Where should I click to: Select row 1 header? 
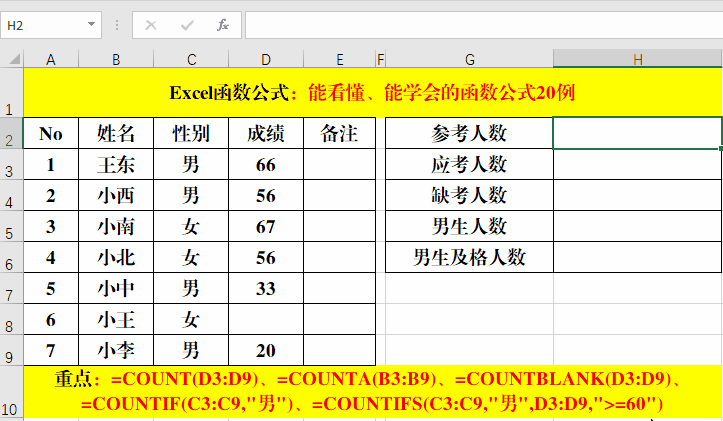[11, 92]
